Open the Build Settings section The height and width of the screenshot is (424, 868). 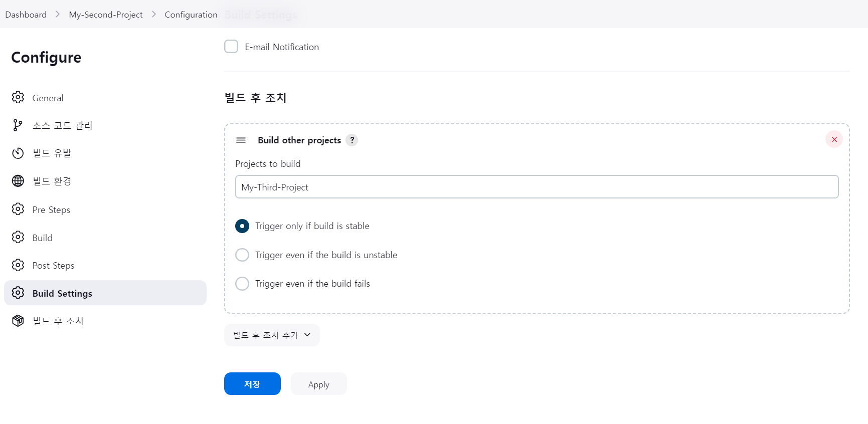tap(62, 293)
